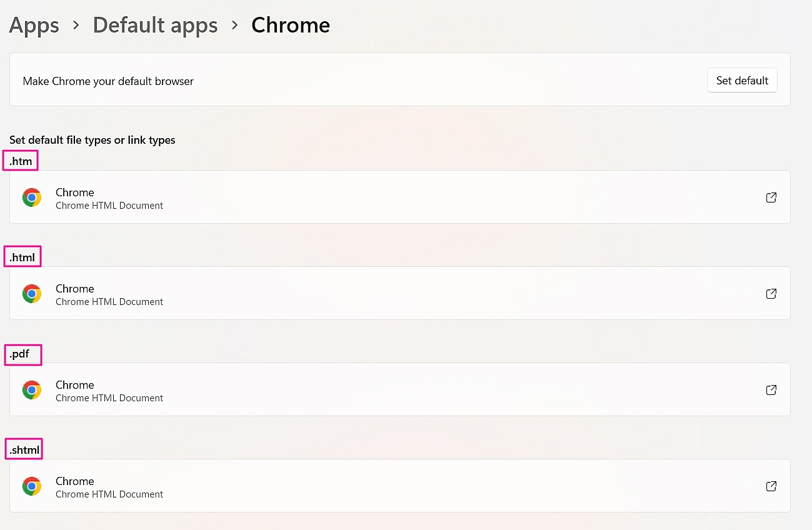Open external link icon for .shtml
The height and width of the screenshot is (530, 812).
tap(771, 486)
